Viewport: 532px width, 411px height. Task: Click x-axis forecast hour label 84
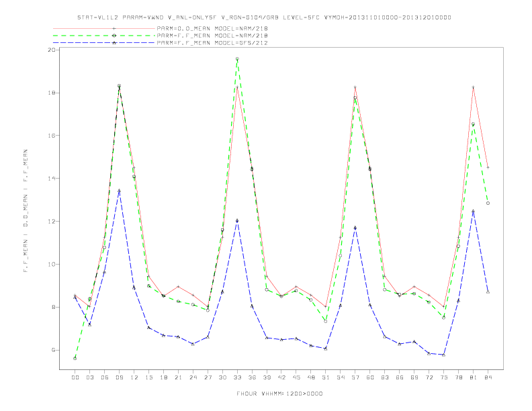click(488, 377)
